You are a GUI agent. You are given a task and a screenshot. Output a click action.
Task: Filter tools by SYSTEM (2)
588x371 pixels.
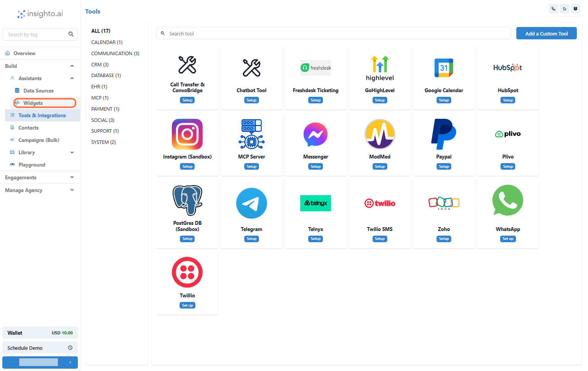pyautogui.click(x=103, y=142)
